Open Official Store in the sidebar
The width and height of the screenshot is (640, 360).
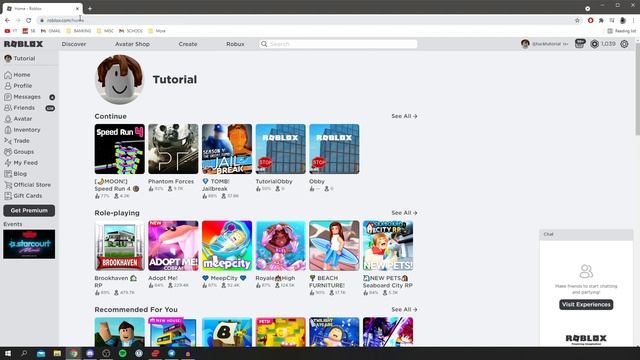coord(27,185)
